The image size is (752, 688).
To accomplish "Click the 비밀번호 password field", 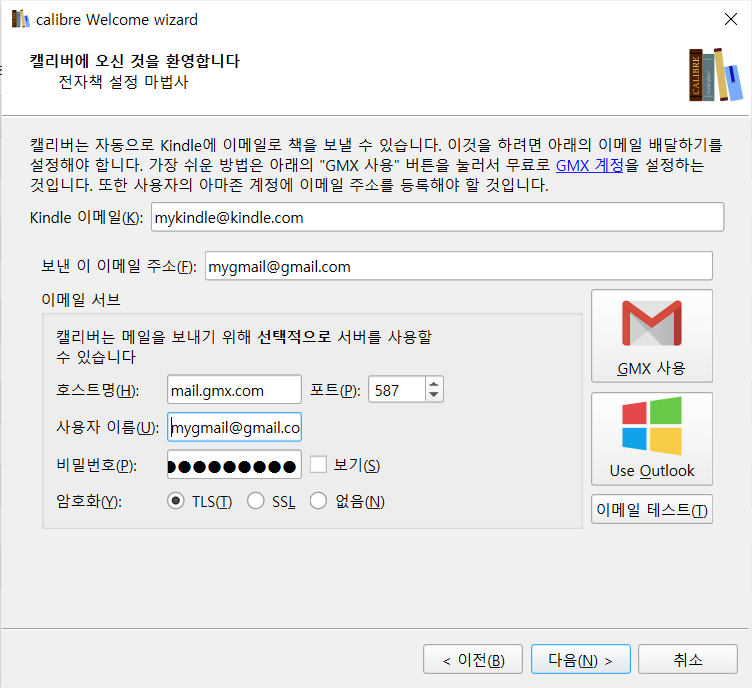I will (234, 465).
